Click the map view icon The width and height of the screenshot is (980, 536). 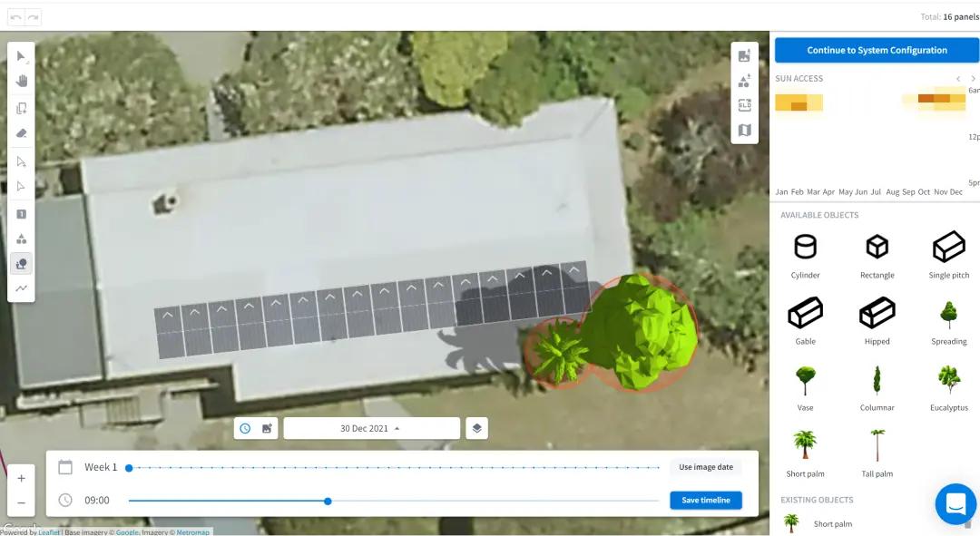point(744,131)
